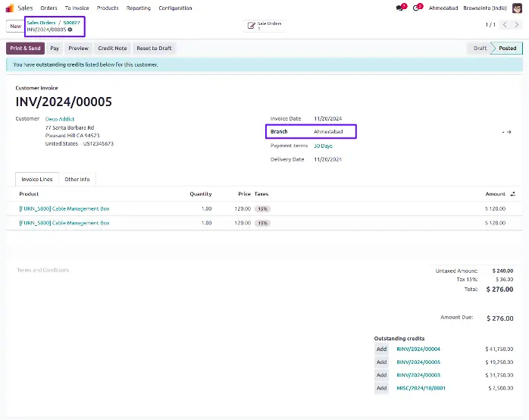Open column settings icon beside Amount header
Viewport: 529px width, 420px height.
(x=513, y=194)
